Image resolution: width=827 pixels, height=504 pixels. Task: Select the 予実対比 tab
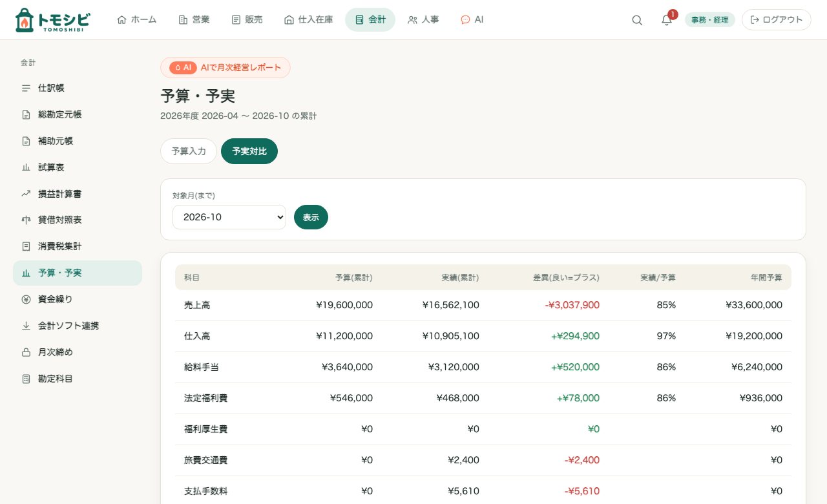click(x=249, y=151)
